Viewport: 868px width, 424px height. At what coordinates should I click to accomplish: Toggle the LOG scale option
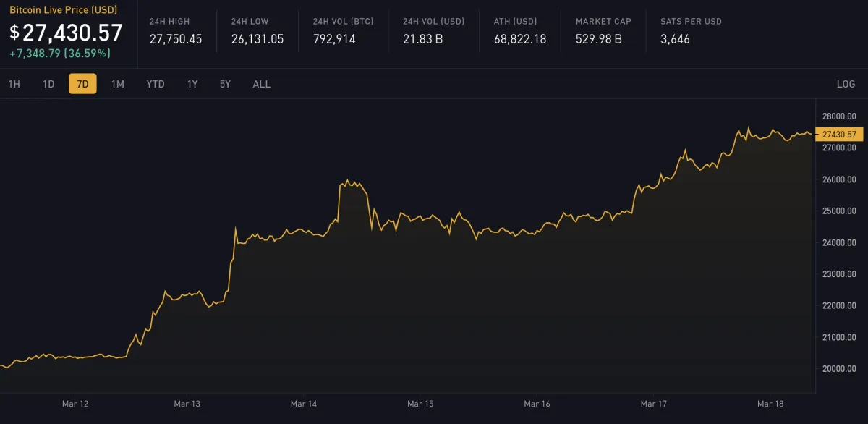pyautogui.click(x=846, y=84)
